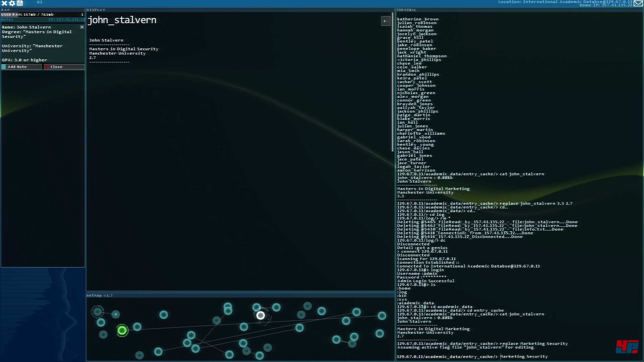Open settings via the gear icon
This screenshot has height=362, width=644.
click(12, 3)
